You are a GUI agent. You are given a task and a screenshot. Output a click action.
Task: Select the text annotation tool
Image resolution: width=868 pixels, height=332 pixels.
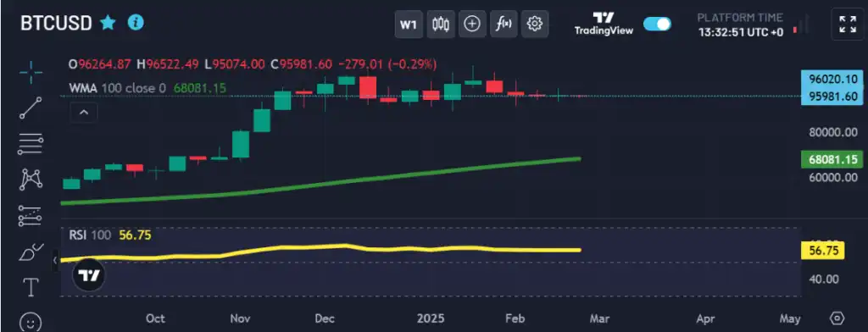tap(31, 287)
